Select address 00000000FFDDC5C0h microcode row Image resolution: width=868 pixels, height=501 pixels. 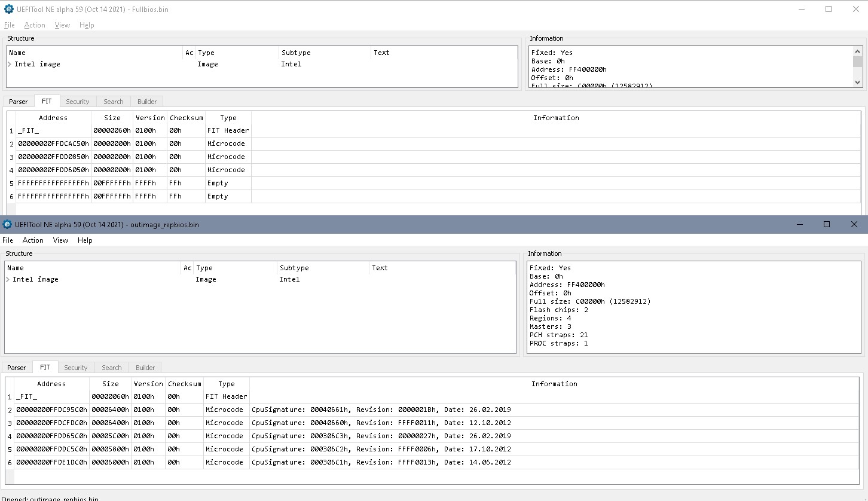pyautogui.click(x=51, y=449)
